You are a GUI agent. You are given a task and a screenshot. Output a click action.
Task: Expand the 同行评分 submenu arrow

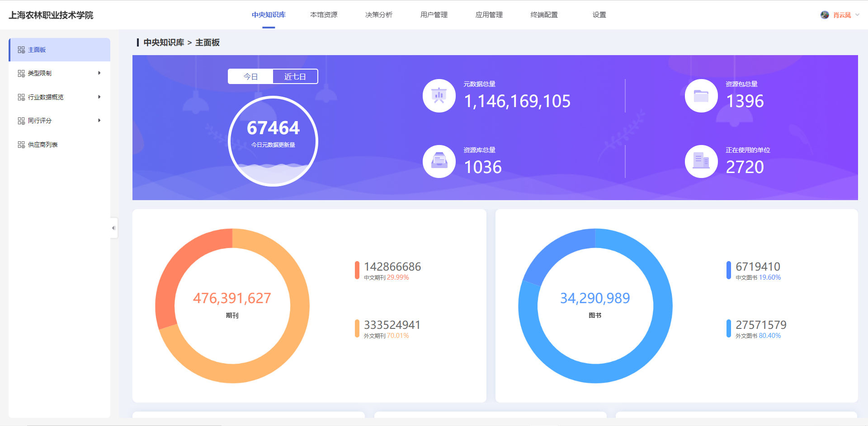coord(99,121)
